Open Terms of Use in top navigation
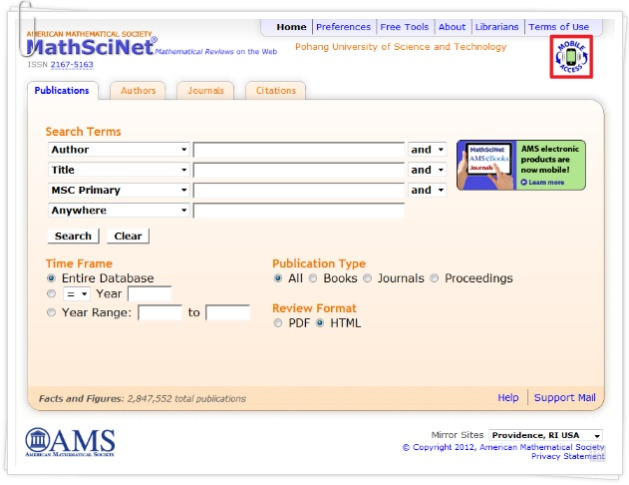This screenshot has width=629, height=485. click(558, 27)
